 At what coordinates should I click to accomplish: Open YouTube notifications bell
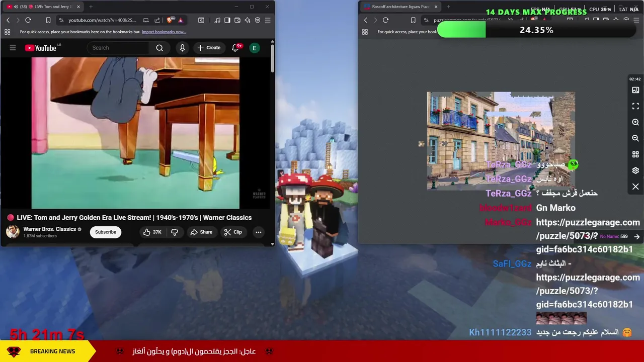coord(235,48)
